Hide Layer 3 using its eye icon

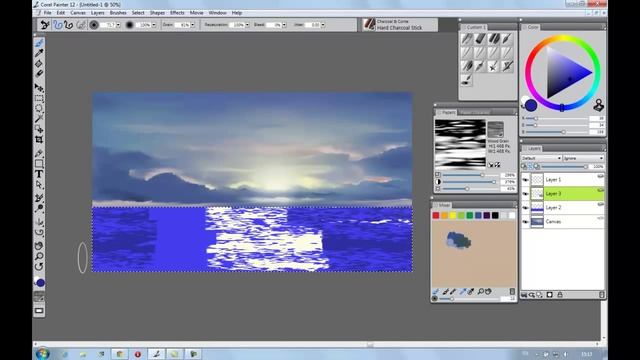(526, 194)
